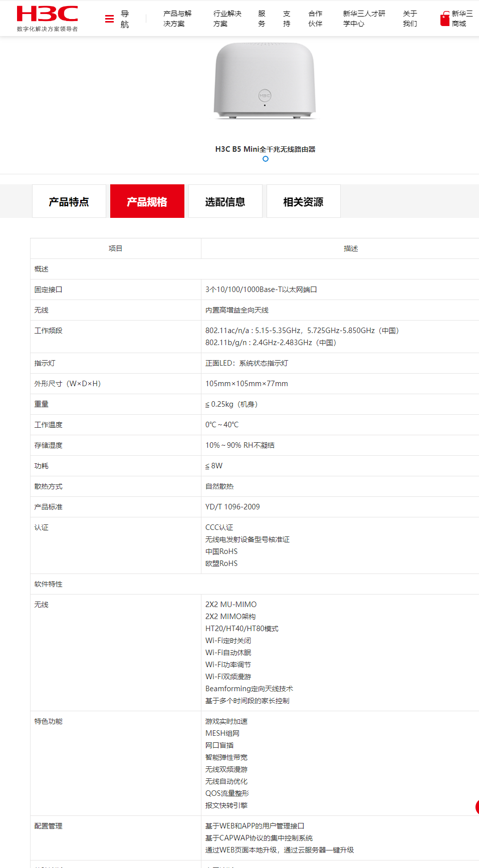Switch to 相关资源 tab

[x=304, y=201]
